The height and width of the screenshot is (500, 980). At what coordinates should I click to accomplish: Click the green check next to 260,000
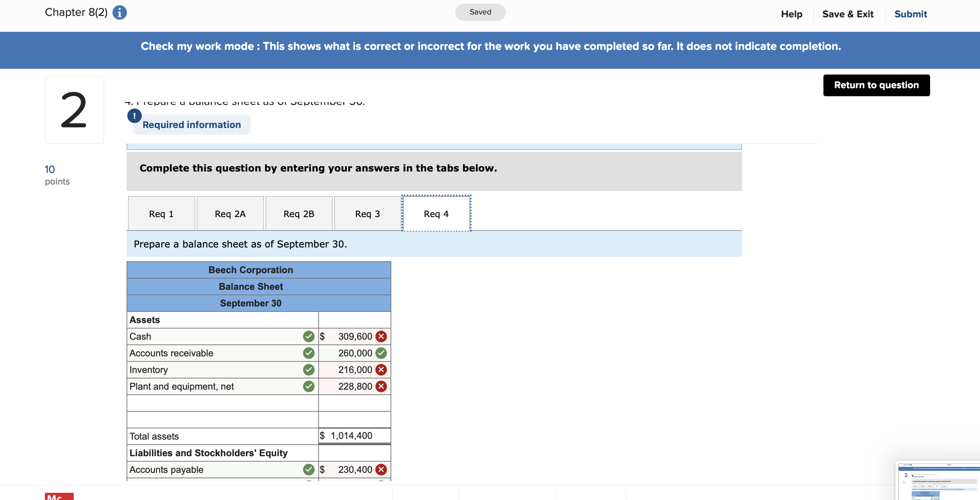coord(381,353)
